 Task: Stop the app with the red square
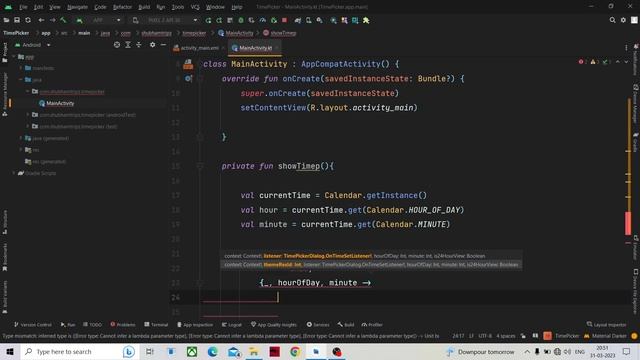pos(284,20)
